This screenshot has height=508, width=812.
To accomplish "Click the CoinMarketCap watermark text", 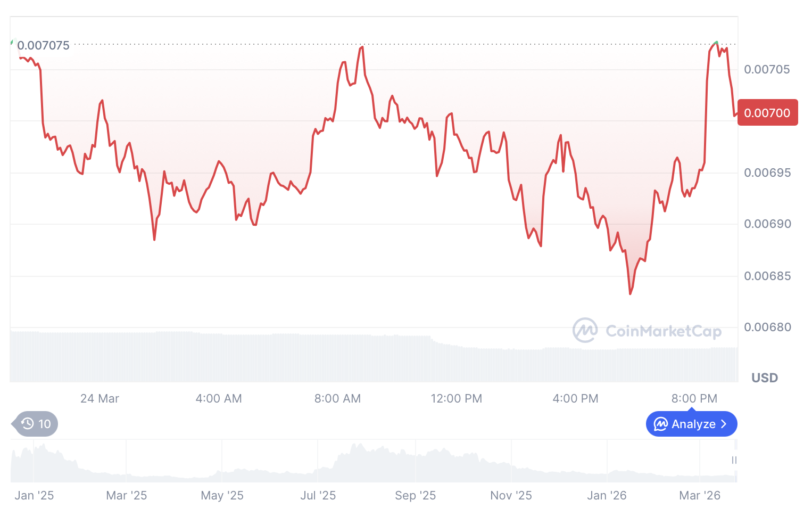I will 664,331.
